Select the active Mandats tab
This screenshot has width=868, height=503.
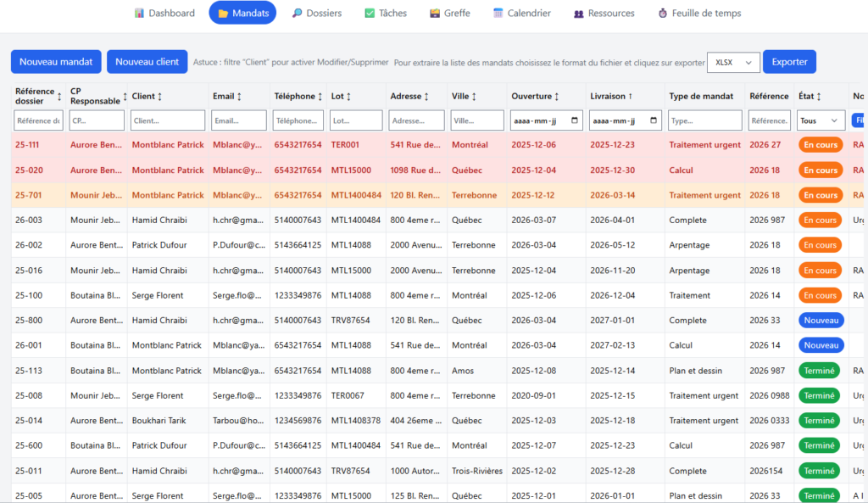click(242, 14)
